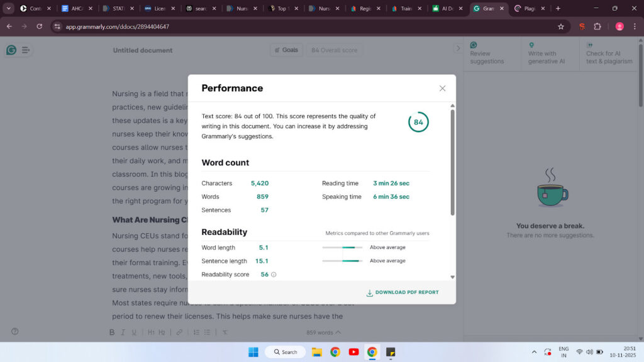Insert a link using the link icon
Screen dimensions: 644x362
tap(179, 332)
